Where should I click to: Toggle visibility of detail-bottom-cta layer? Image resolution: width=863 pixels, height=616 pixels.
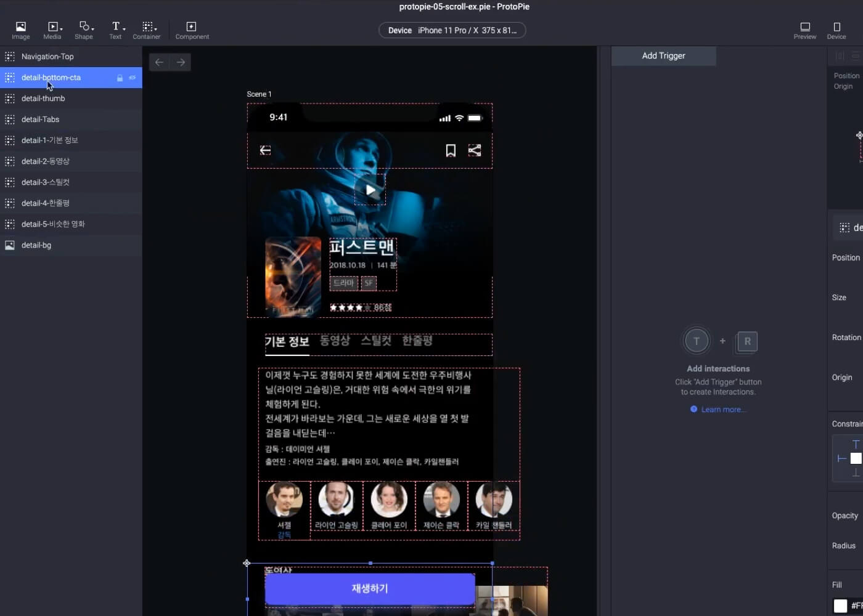click(x=132, y=78)
